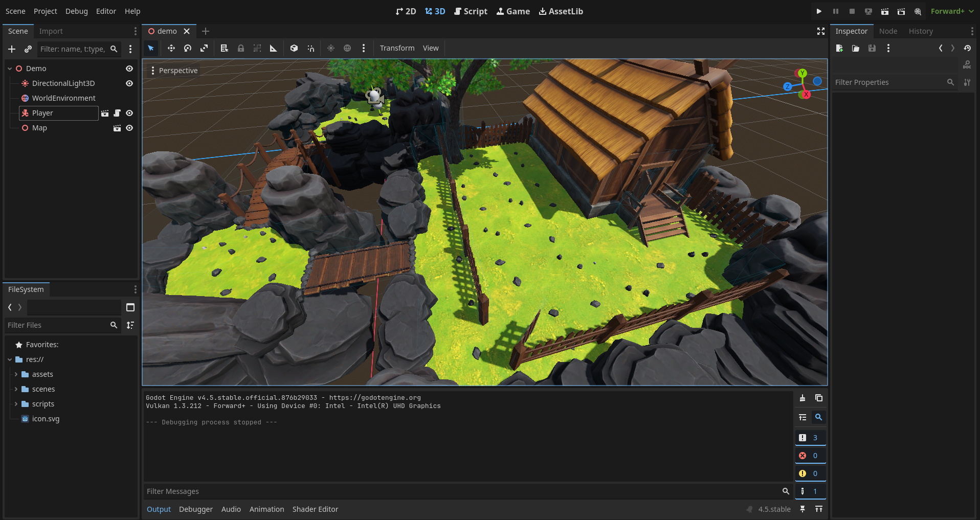
Task: Toggle visibility of the Demo root node
Action: pyautogui.click(x=129, y=69)
